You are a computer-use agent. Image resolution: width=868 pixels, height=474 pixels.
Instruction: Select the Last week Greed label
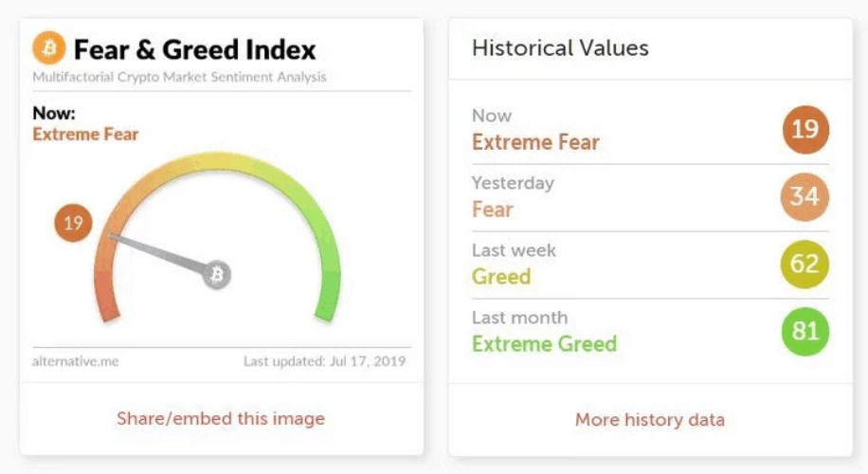[x=501, y=277]
